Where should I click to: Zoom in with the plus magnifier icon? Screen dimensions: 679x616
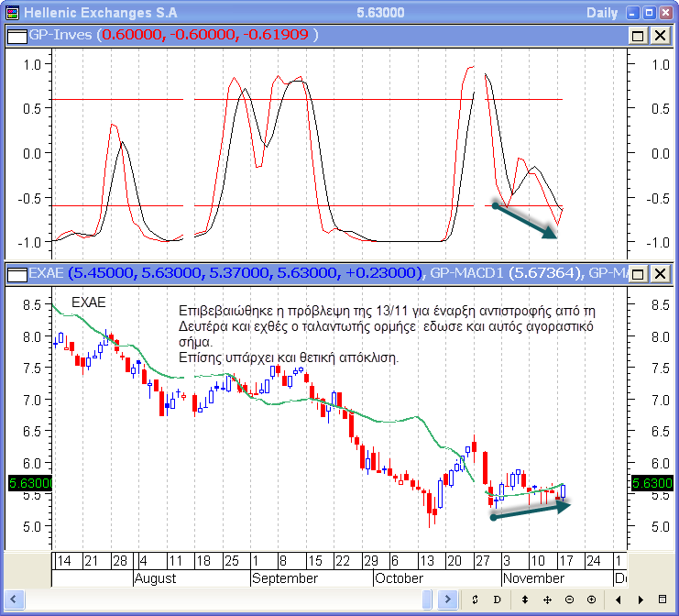pos(591,599)
